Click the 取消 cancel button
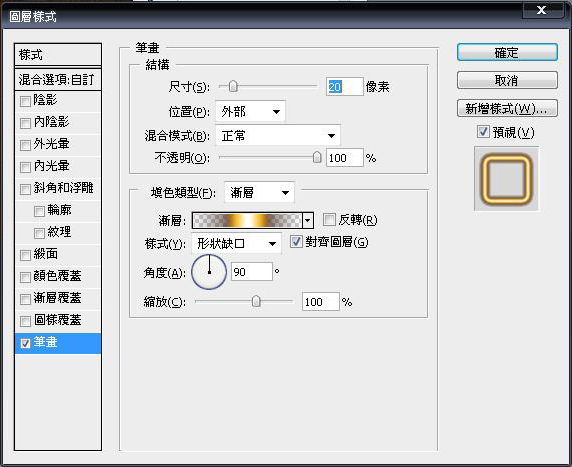572x467 pixels. tap(507, 80)
